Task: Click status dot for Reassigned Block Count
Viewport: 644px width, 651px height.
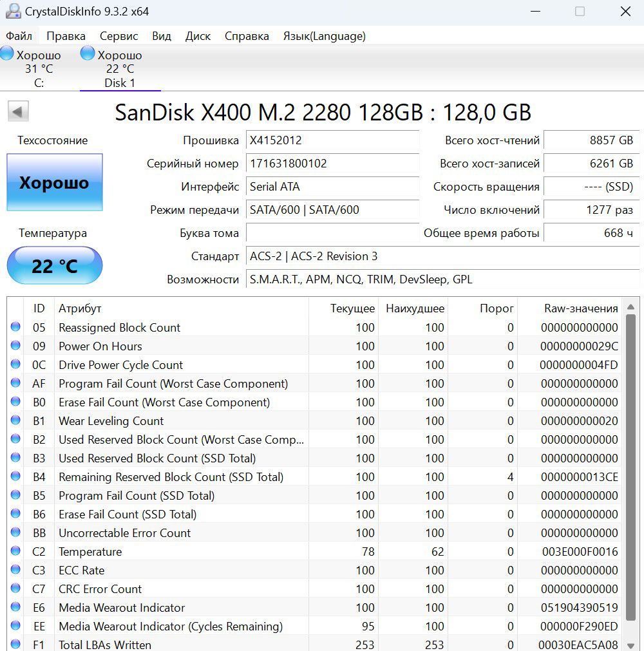Action: pos(15,326)
